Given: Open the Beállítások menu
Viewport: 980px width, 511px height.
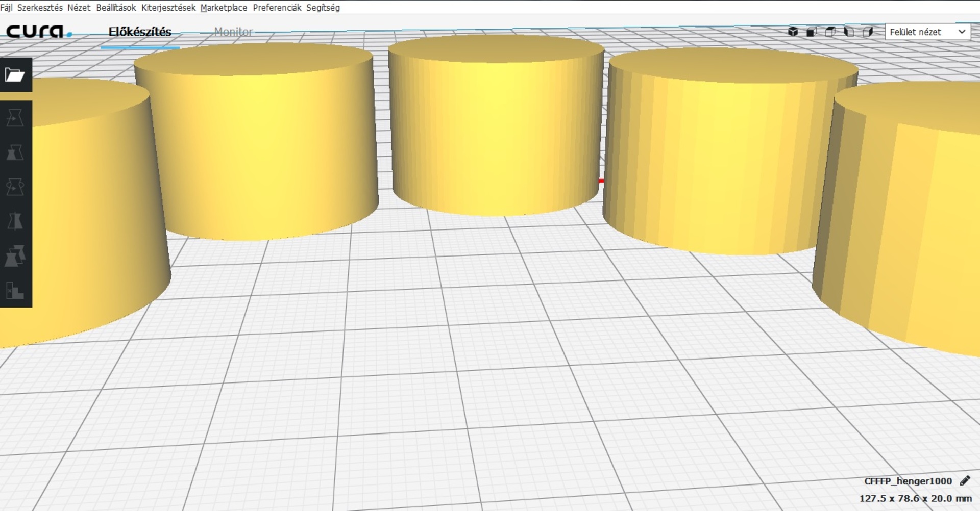Looking at the screenshot, I should [x=116, y=8].
